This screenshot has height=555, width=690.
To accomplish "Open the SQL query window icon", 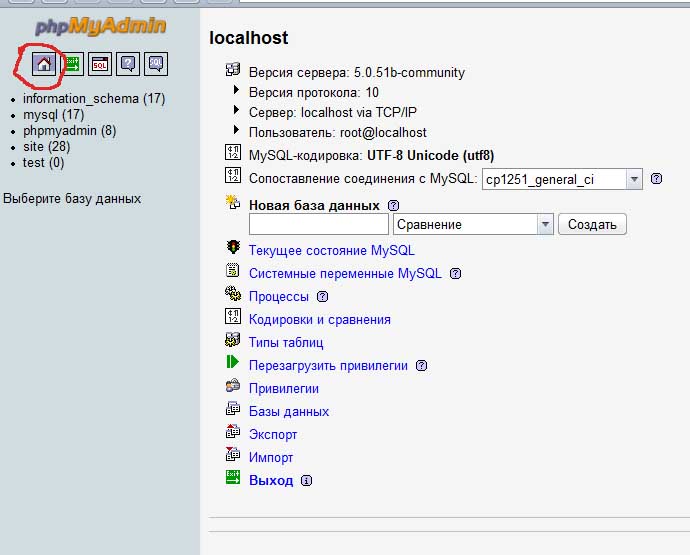I will tap(100, 64).
